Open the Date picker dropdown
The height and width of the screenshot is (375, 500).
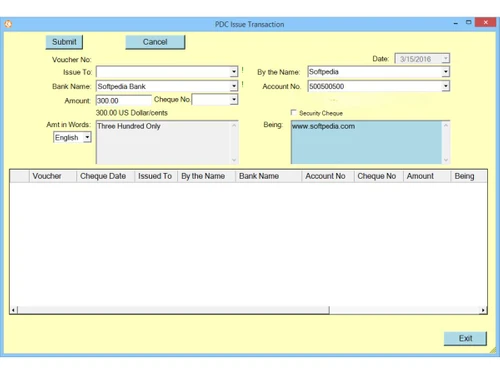pos(445,59)
